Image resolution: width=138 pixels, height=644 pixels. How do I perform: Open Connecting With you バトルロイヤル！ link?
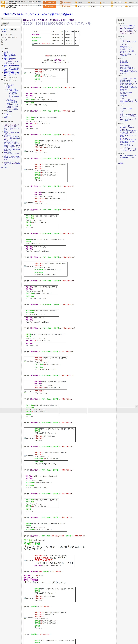12,74
